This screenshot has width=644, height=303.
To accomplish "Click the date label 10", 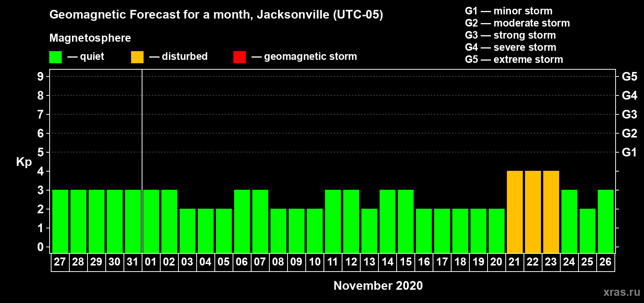I will point(314,262).
